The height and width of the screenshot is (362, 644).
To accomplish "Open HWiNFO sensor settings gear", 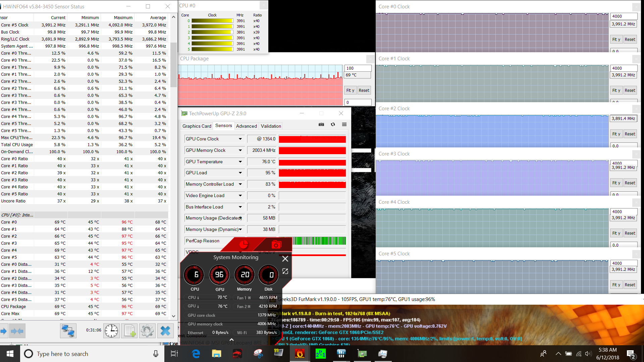I will coord(147,331).
